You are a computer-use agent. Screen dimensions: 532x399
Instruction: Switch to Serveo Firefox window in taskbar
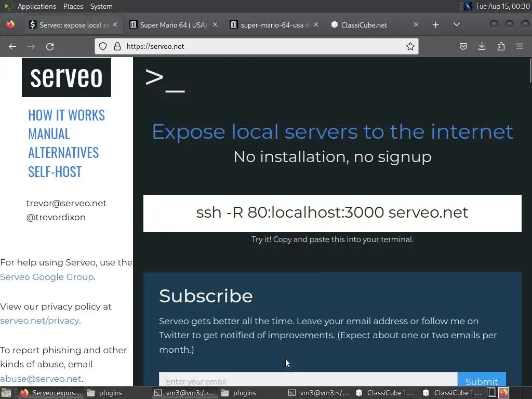click(x=51, y=393)
